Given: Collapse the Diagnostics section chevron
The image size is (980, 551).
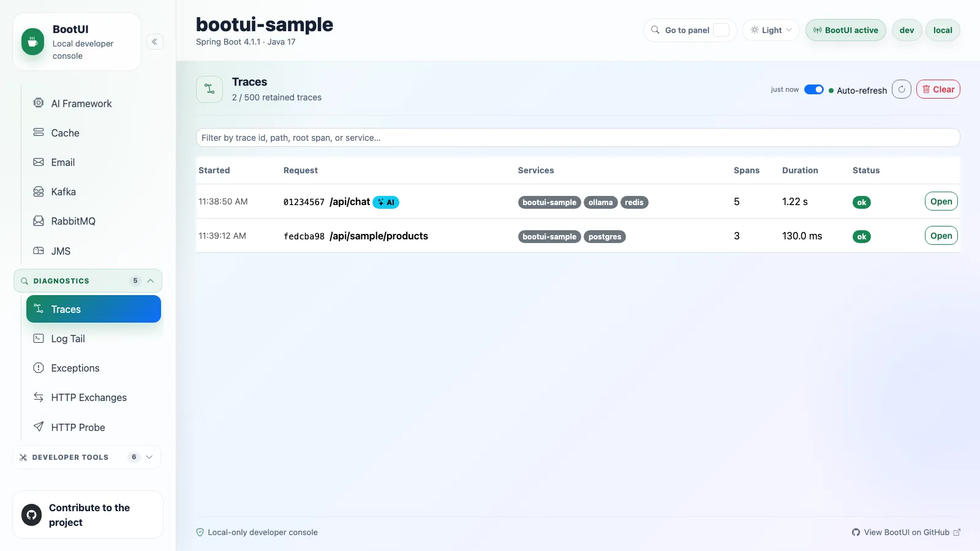Looking at the screenshot, I should (x=151, y=281).
